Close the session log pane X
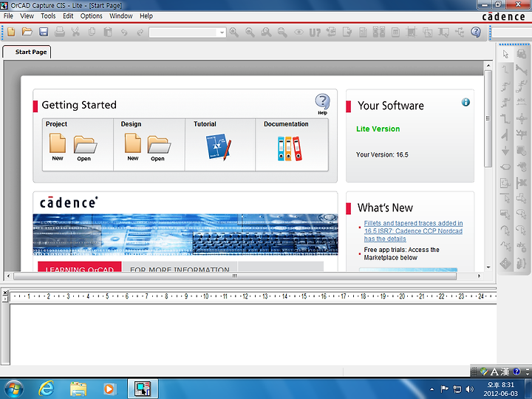 click(x=5, y=293)
